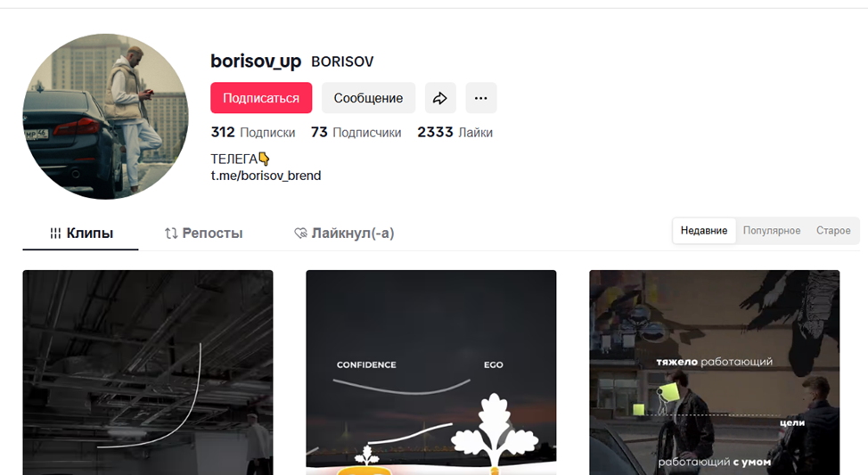Screen dimensions: 868x475
Task: Select the Недавние sort option
Action: pos(704,230)
